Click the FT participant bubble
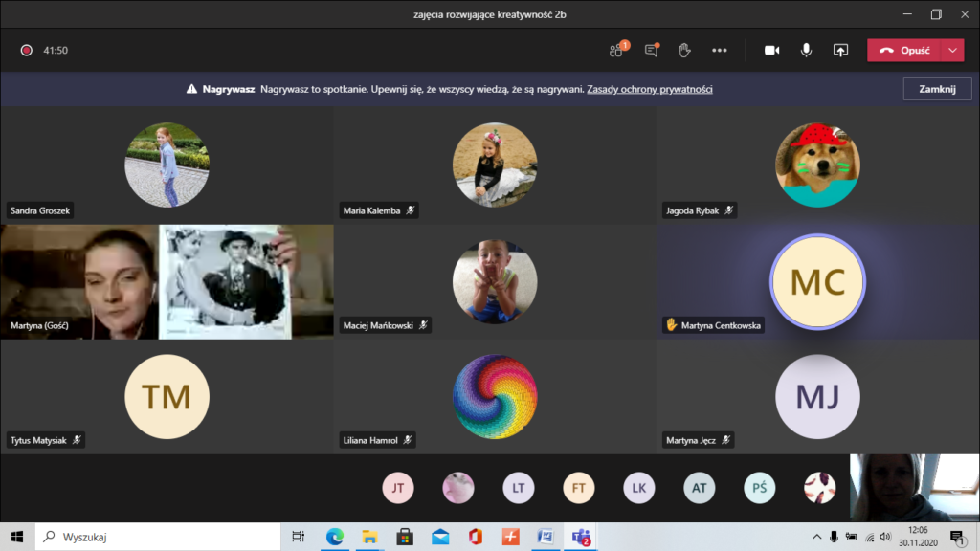980x551 pixels. click(579, 488)
